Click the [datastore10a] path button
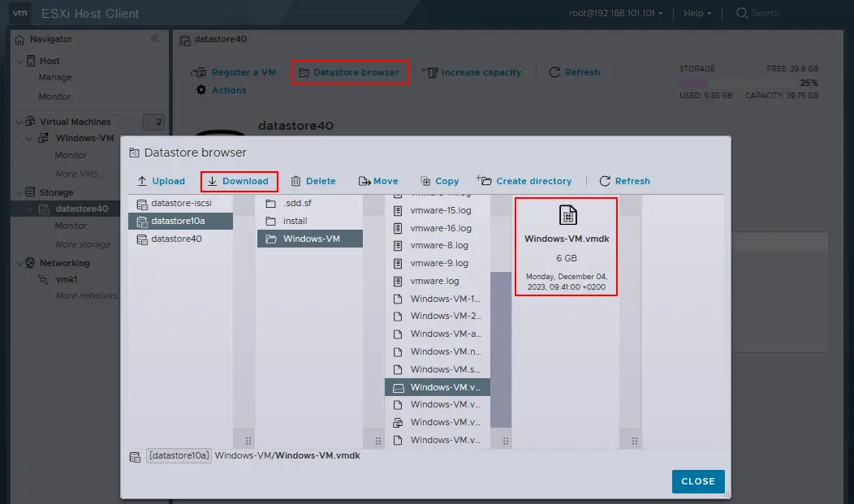This screenshot has width=854, height=504. pos(179,455)
